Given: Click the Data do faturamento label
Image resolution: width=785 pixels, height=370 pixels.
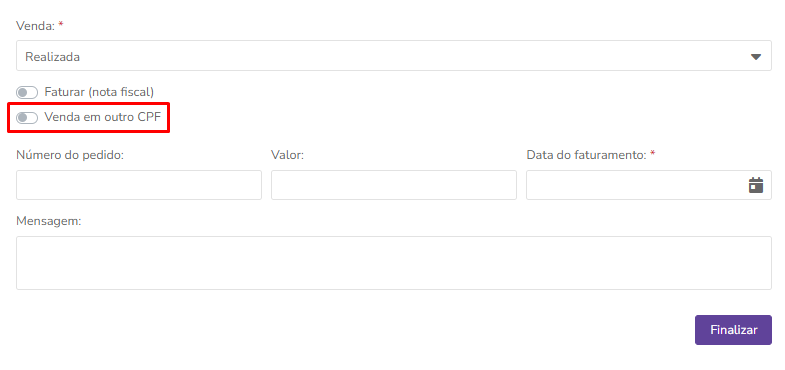Looking at the screenshot, I should [x=587, y=155].
